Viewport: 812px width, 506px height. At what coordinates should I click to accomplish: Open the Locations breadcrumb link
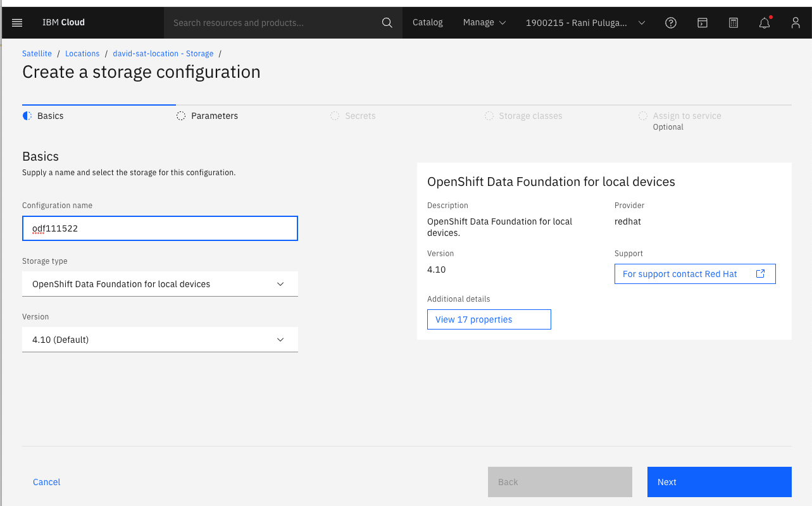click(x=82, y=54)
